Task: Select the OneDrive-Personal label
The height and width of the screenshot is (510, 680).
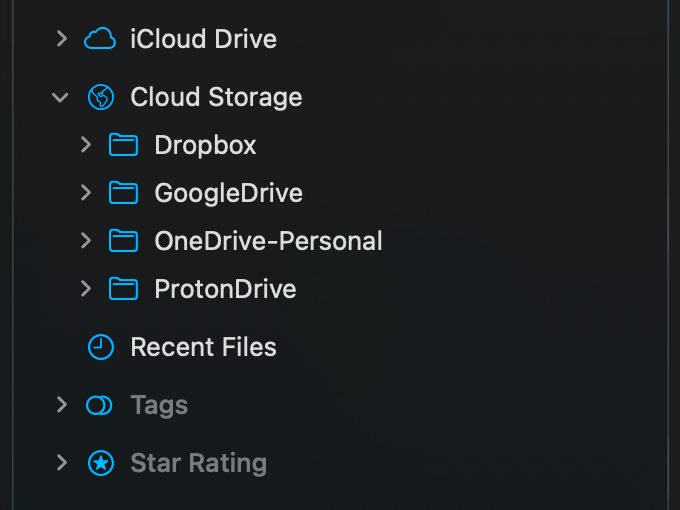Action: click(268, 241)
